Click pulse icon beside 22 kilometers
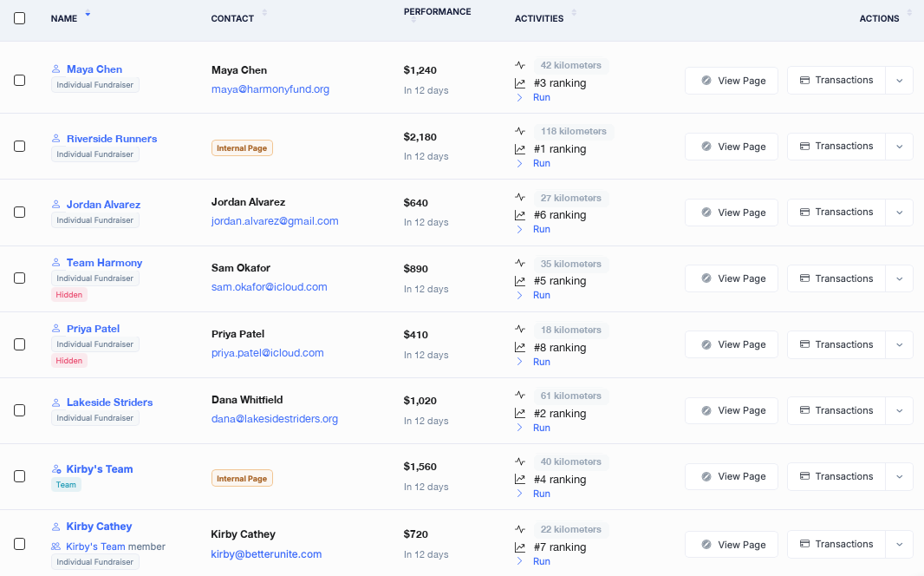924x576 pixels. coord(520,529)
